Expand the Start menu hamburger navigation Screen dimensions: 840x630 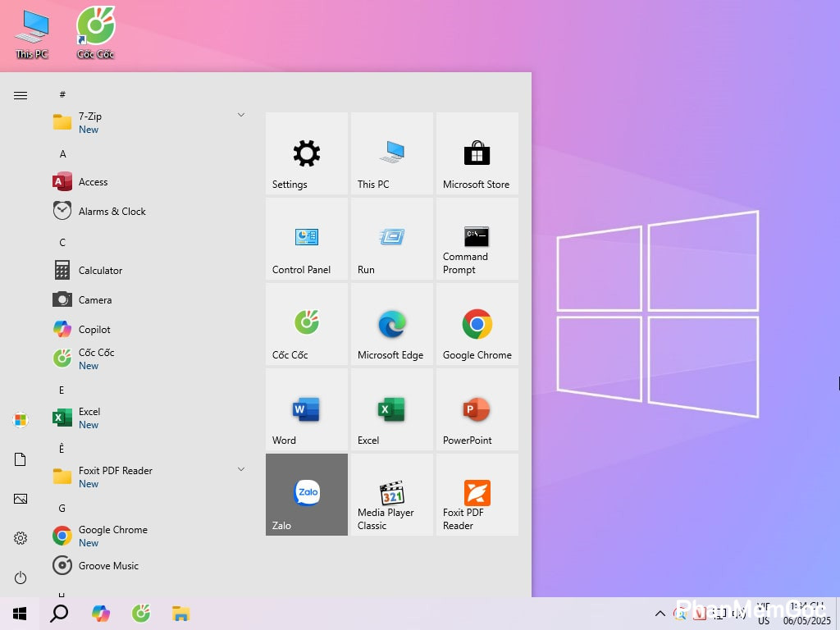tap(21, 96)
